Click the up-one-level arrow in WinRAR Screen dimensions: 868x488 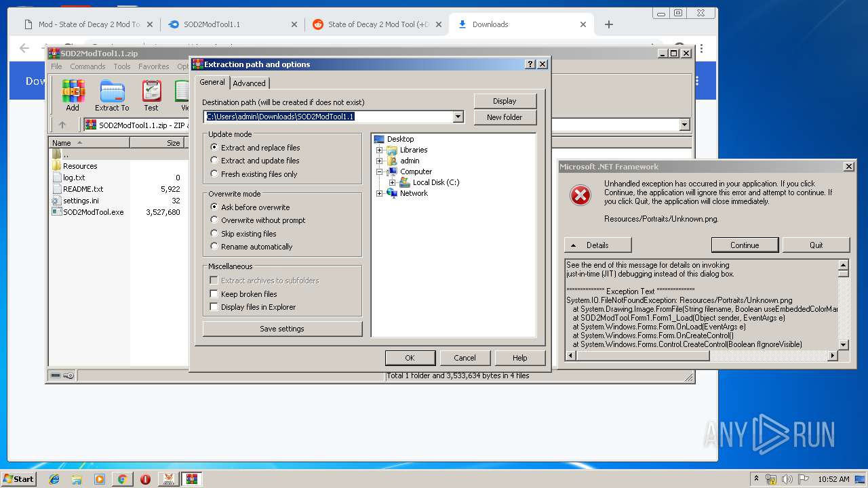click(x=62, y=125)
